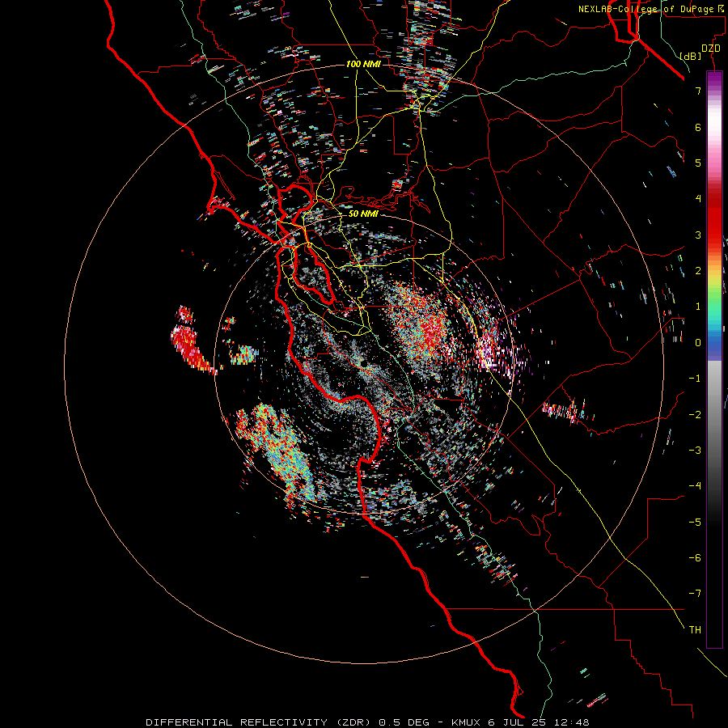Click the "2" tick on the dB scale
The image size is (728, 728).
[x=698, y=271]
